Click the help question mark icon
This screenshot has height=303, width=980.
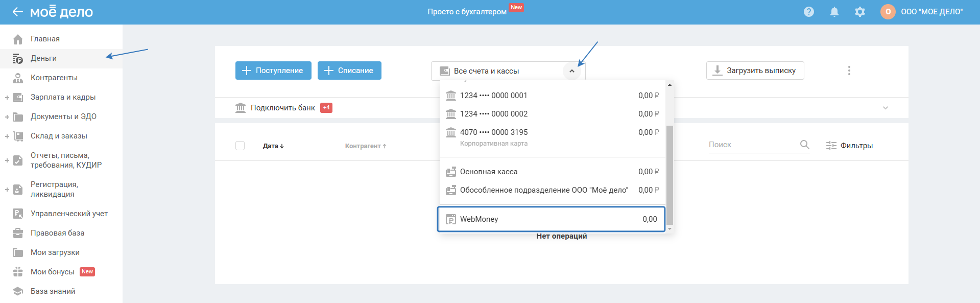coord(809,12)
